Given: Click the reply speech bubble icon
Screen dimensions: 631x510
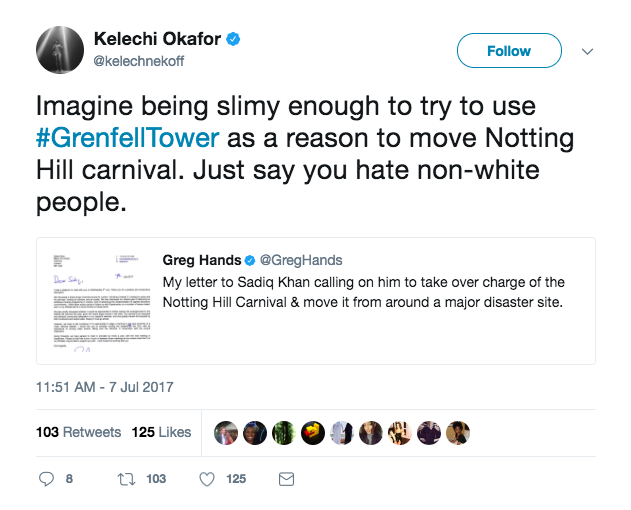Looking at the screenshot, I should click(x=45, y=479).
